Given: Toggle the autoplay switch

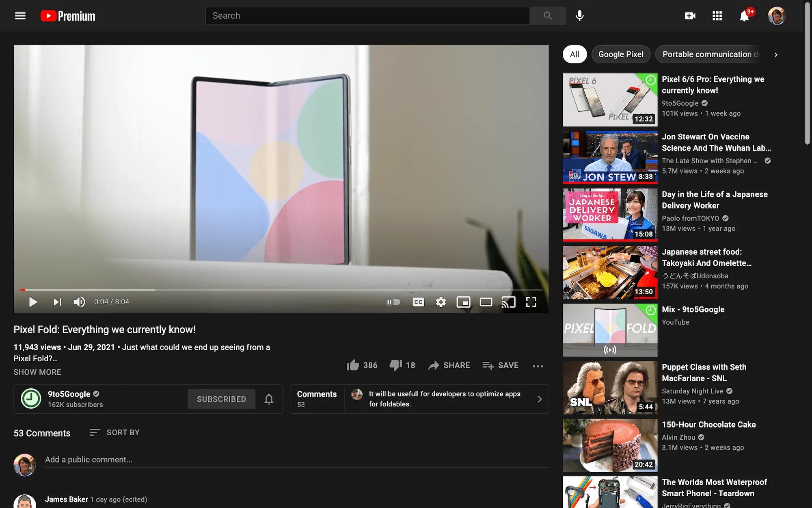Looking at the screenshot, I should coord(393,302).
